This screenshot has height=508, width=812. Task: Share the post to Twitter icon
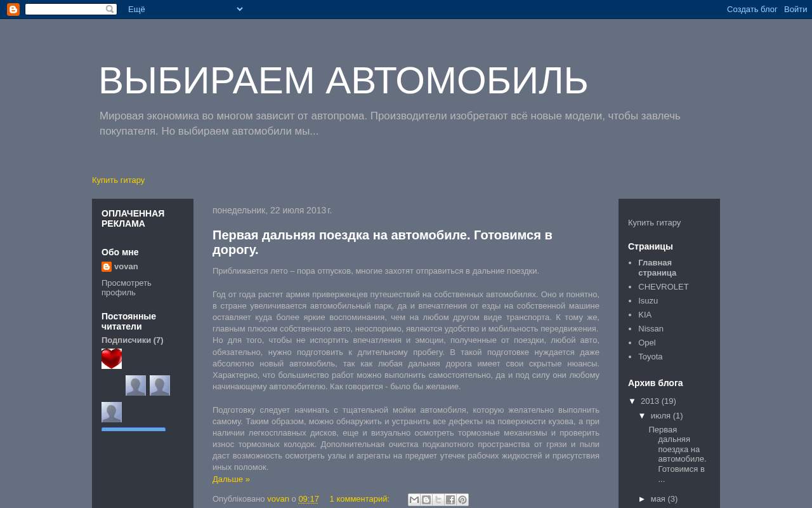coord(438,500)
